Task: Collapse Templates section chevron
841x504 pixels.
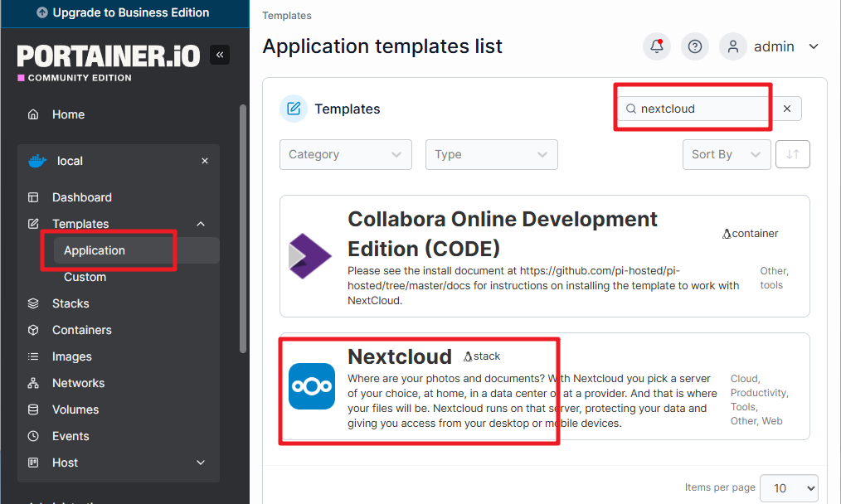Action: coord(201,224)
